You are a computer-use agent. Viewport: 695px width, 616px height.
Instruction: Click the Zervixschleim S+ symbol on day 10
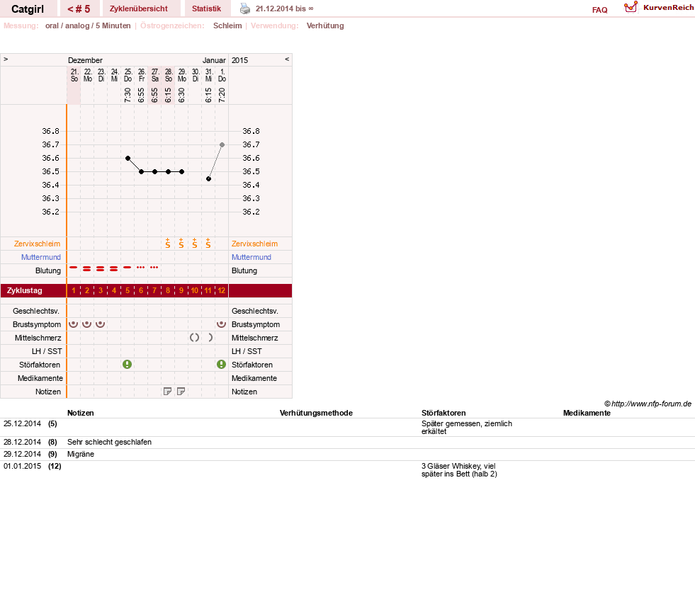[195, 243]
